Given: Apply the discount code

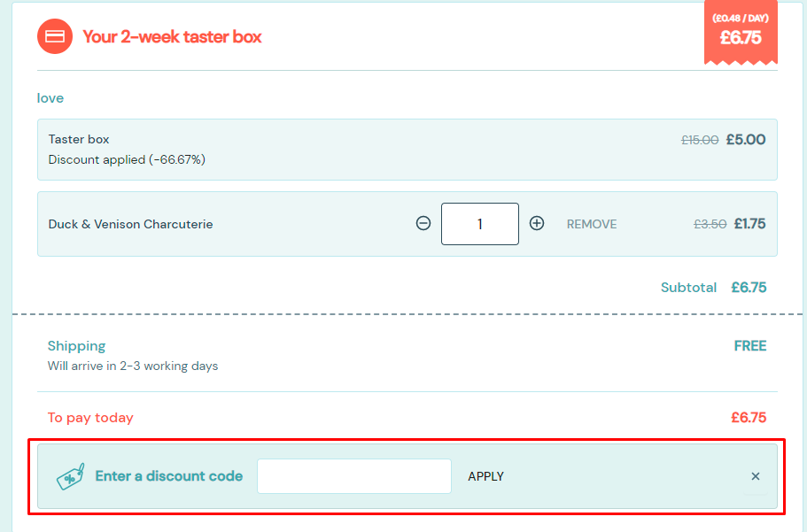Looking at the screenshot, I should point(485,476).
